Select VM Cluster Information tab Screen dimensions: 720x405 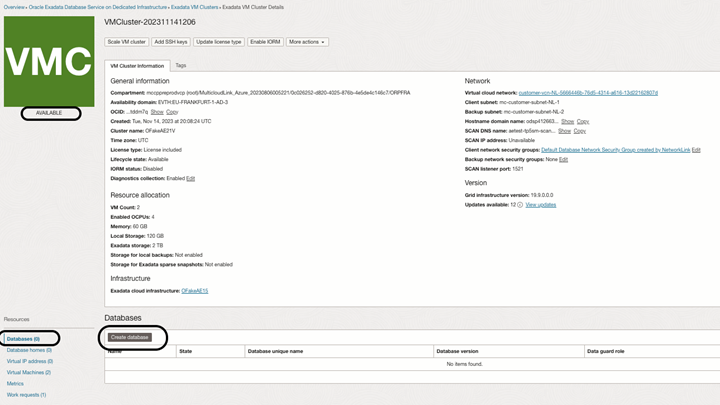click(x=137, y=66)
